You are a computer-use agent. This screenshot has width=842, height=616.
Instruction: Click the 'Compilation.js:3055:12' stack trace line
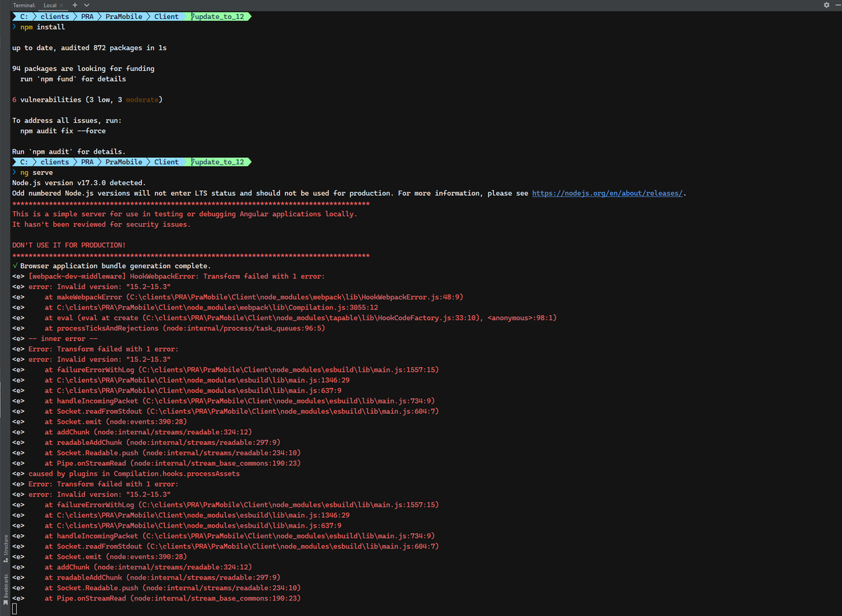pyautogui.click(x=211, y=307)
